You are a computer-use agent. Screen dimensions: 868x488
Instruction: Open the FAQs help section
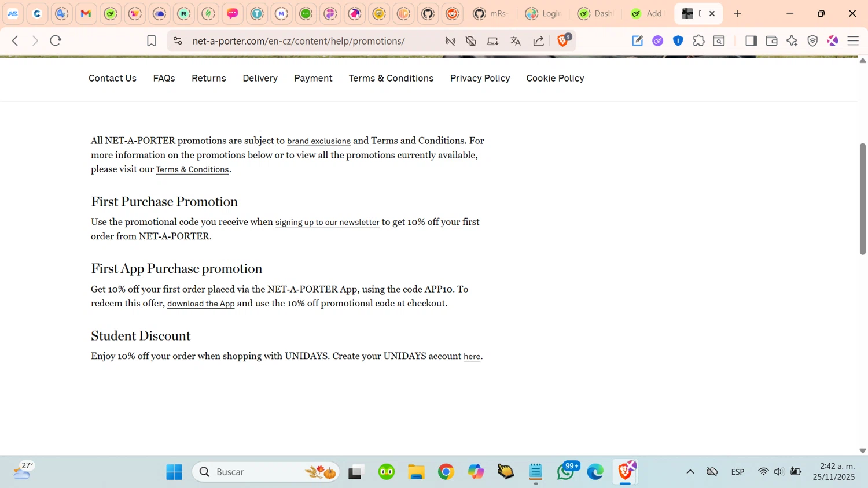click(x=164, y=78)
